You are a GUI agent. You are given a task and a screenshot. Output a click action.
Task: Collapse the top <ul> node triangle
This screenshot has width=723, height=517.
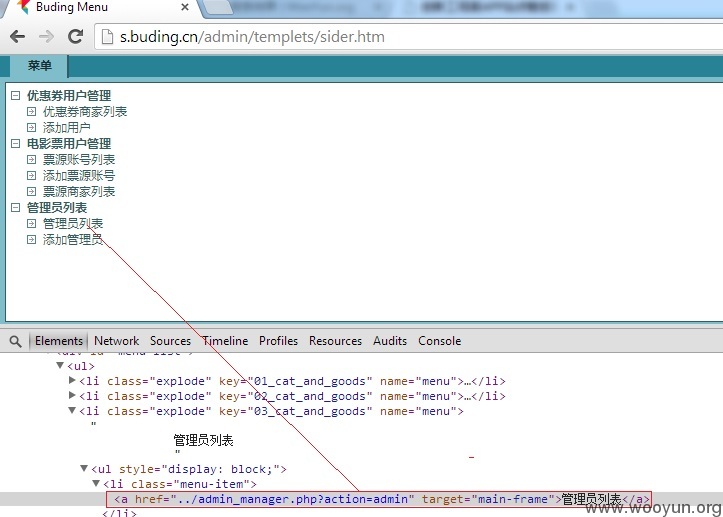click(x=60, y=365)
